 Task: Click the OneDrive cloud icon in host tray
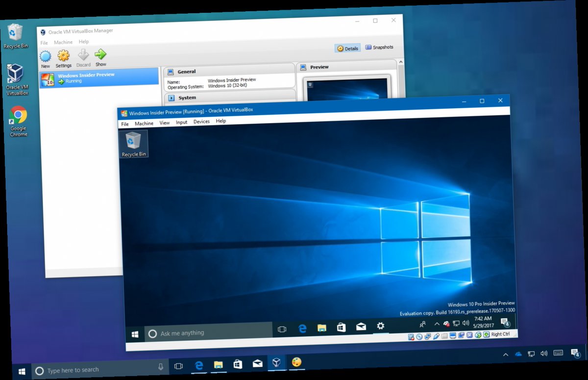tap(519, 354)
